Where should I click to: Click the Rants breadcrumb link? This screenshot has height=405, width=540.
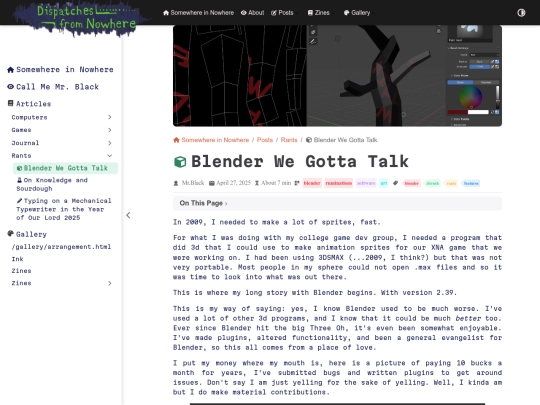click(289, 140)
